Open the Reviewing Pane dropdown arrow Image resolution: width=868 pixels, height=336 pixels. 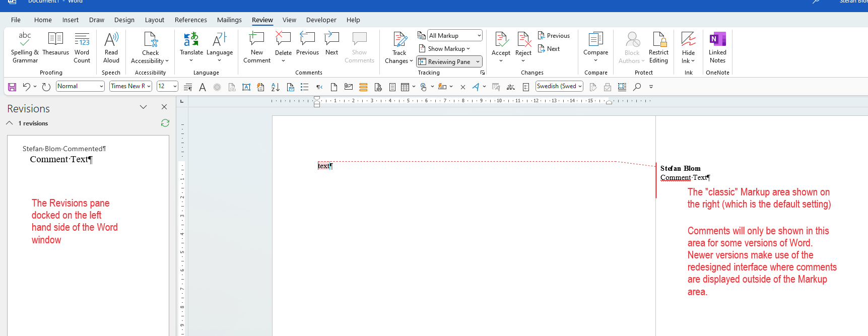coord(478,62)
